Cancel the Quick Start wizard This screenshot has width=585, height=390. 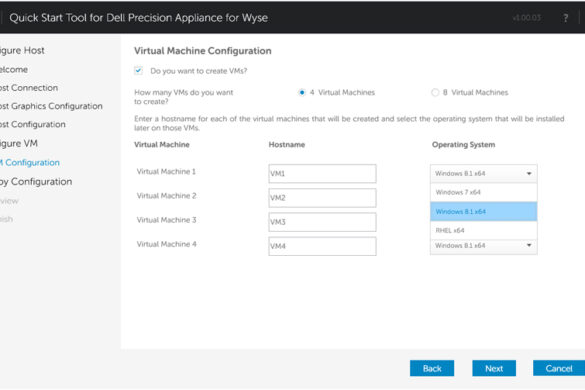559,368
